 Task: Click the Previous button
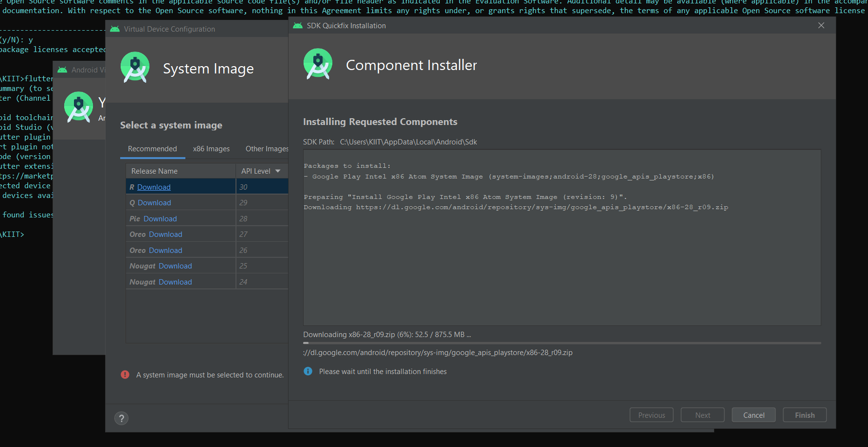coord(651,415)
